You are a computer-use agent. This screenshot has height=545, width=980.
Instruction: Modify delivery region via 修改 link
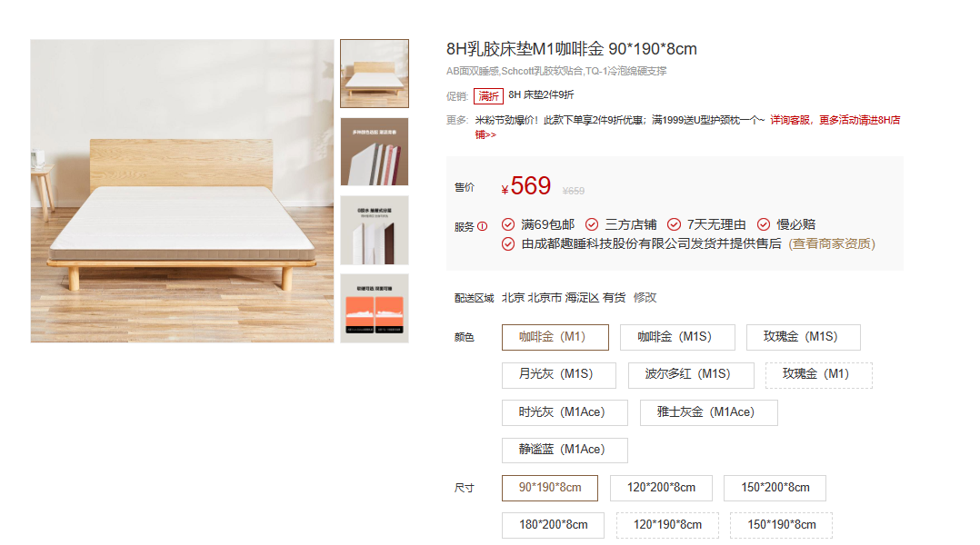(x=645, y=298)
